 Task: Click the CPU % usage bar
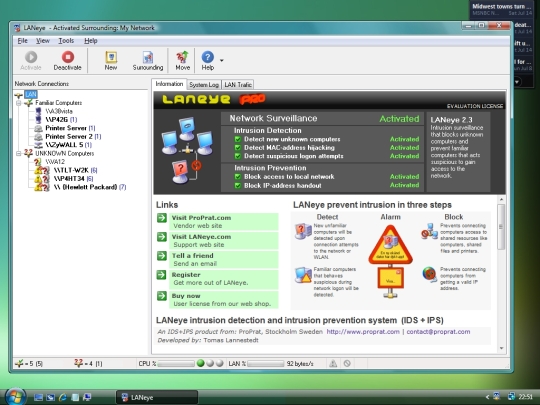click(x=176, y=364)
